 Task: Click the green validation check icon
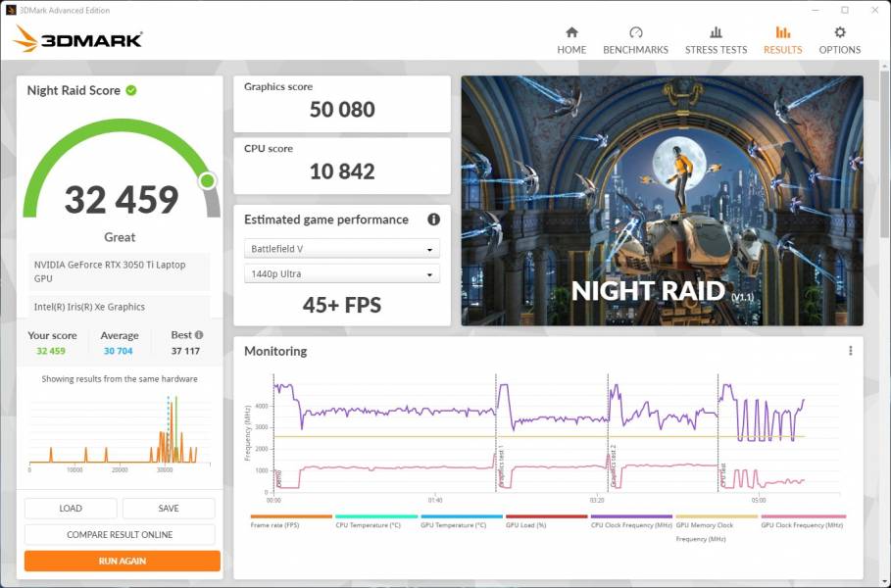131,90
